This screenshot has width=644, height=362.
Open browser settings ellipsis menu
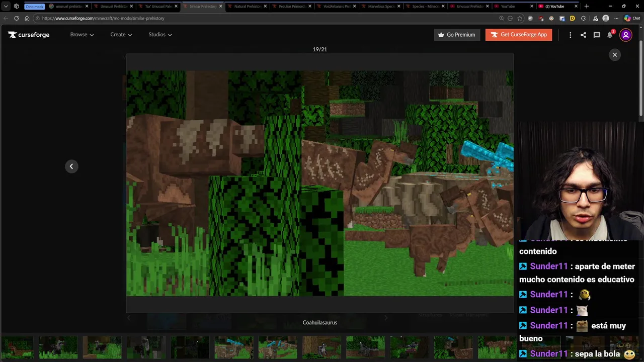pyautogui.click(x=616, y=18)
